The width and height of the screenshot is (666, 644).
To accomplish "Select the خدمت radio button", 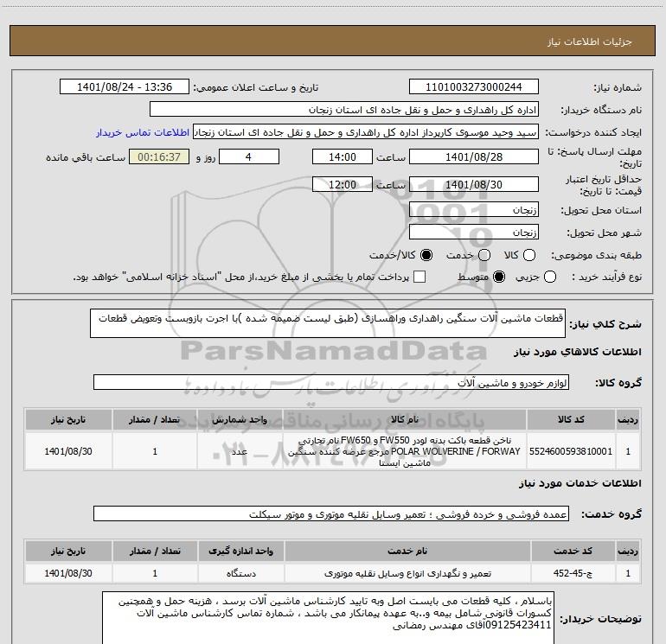I will (484, 255).
